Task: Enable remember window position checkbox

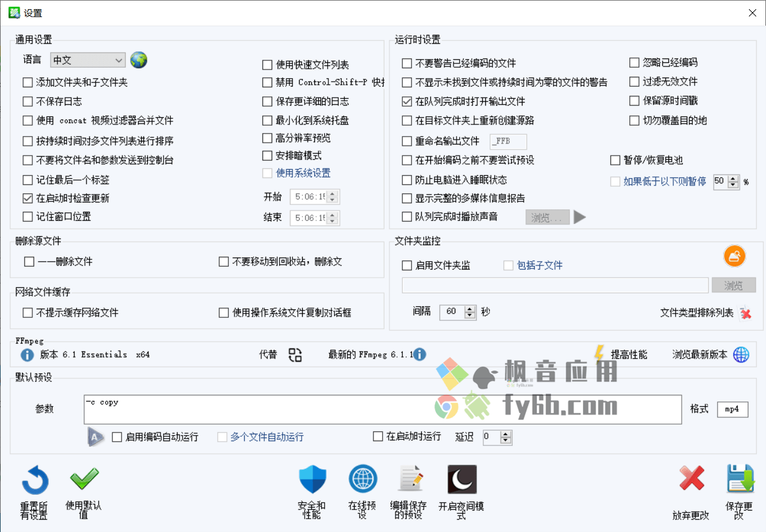Action: pos(27,217)
